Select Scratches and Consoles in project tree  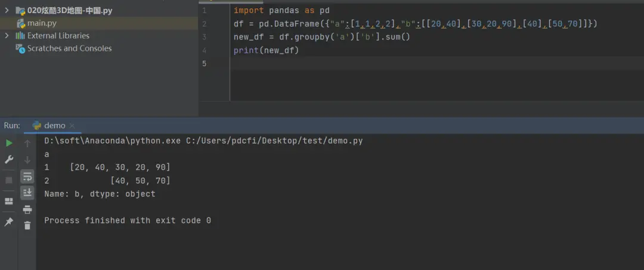click(x=69, y=48)
